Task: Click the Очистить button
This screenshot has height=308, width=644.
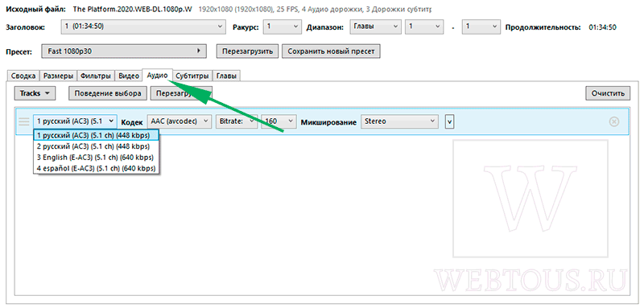Action: (x=608, y=93)
